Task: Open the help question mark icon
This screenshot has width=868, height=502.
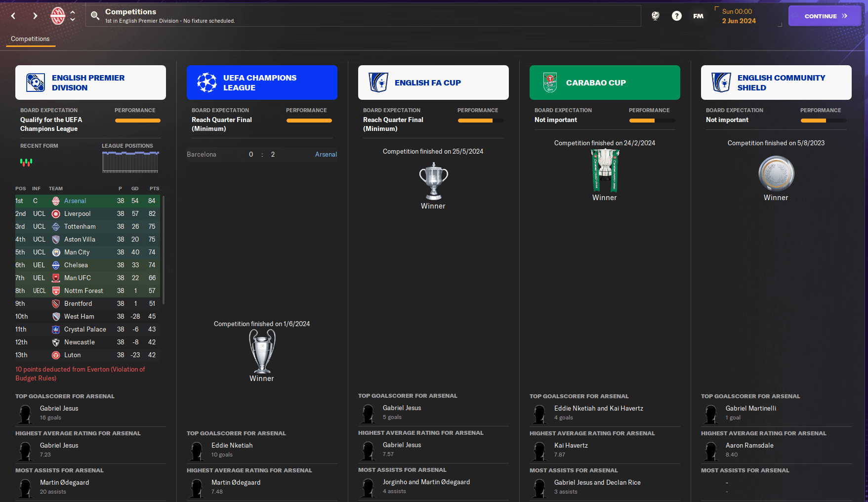Action: (x=677, y=16)
